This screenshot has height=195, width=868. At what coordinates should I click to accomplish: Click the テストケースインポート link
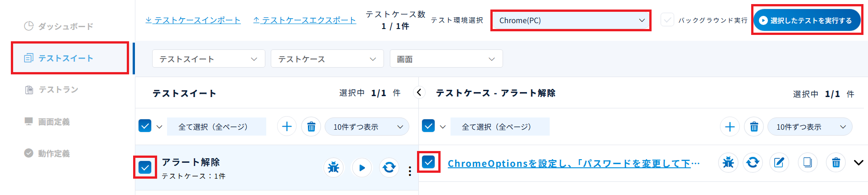193,20
